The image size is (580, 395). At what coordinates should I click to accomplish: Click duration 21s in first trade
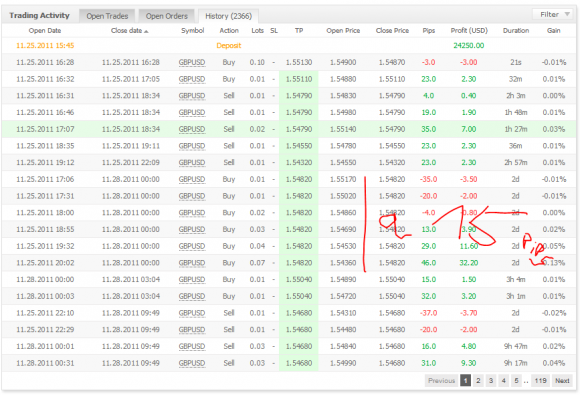click(x=516, y=62)
